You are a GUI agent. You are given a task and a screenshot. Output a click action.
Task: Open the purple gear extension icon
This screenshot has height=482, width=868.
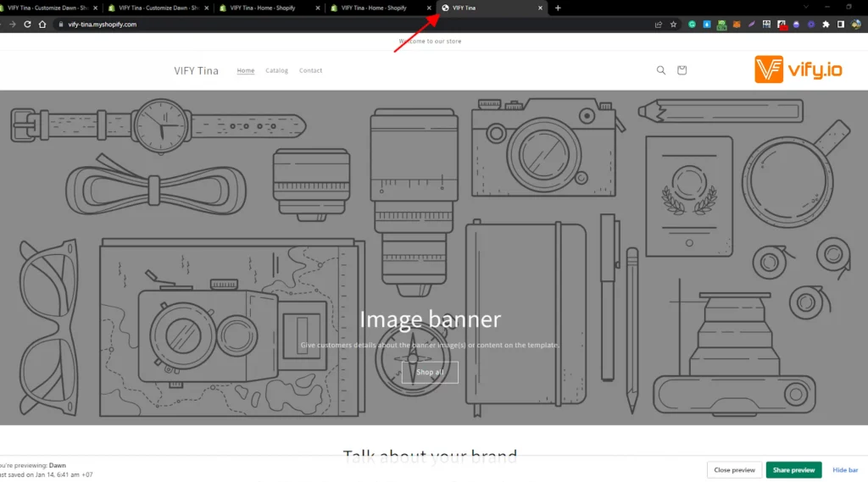click(811, 25)
